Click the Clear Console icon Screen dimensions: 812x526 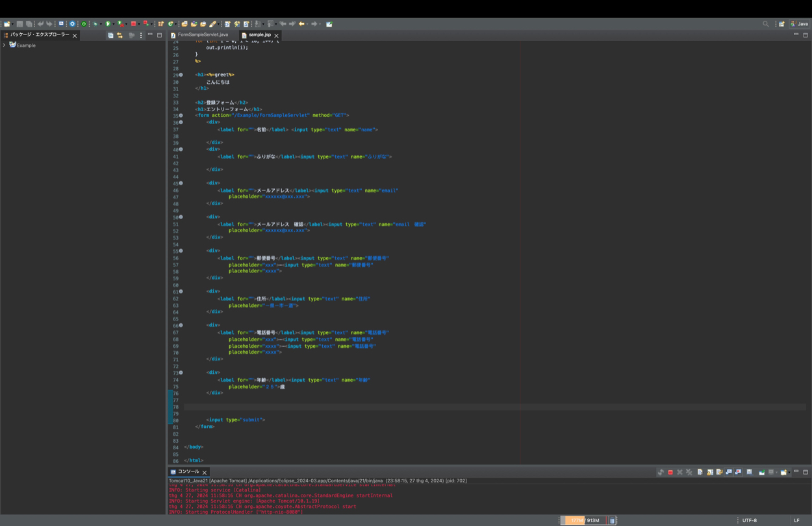click(x=700, y=472)
